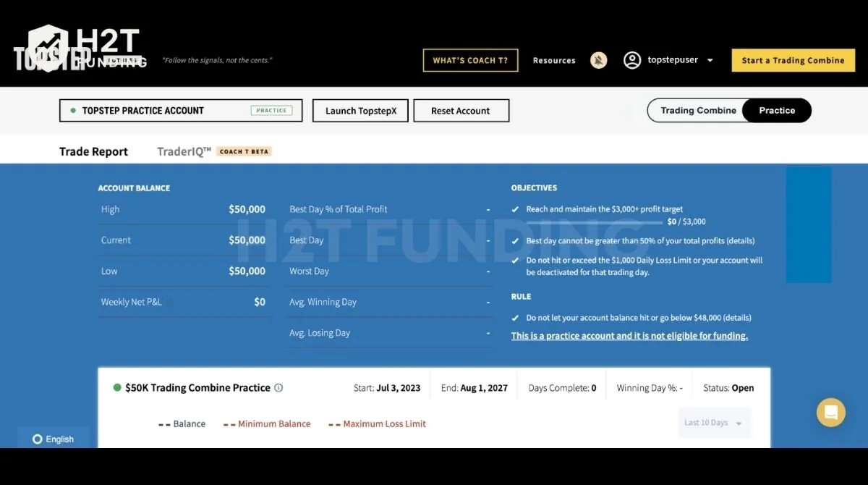The width and height of the screenshot is (868, 485).
Task: Click the High balance $50,000 value
Action: click(x=247, y=209)
